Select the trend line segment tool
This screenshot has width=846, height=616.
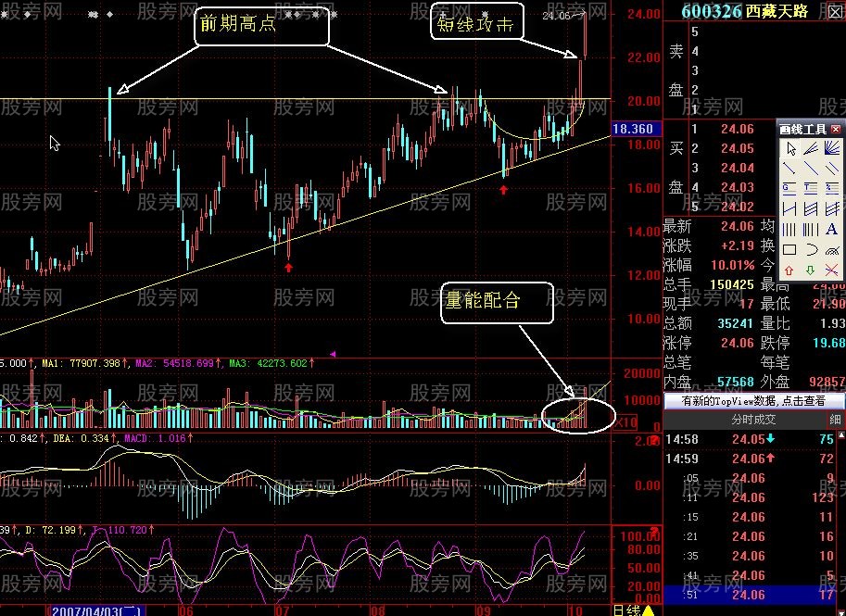coord(791,168)
